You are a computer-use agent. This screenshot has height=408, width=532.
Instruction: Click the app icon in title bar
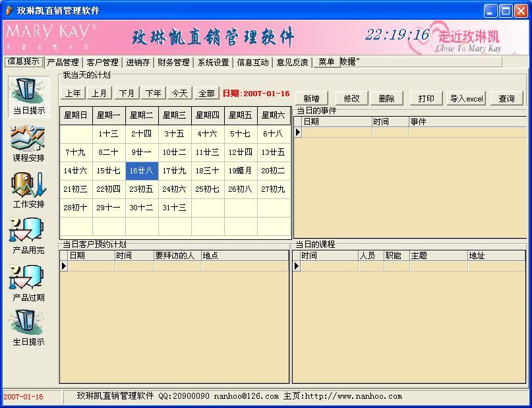(x=9, y=11)
